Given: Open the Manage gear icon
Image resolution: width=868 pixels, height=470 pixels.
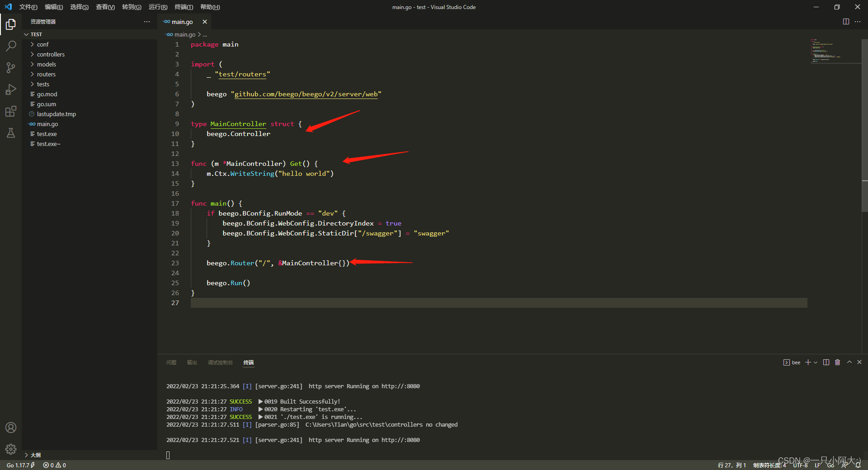Looking at the screenshot, I should 11,449.
